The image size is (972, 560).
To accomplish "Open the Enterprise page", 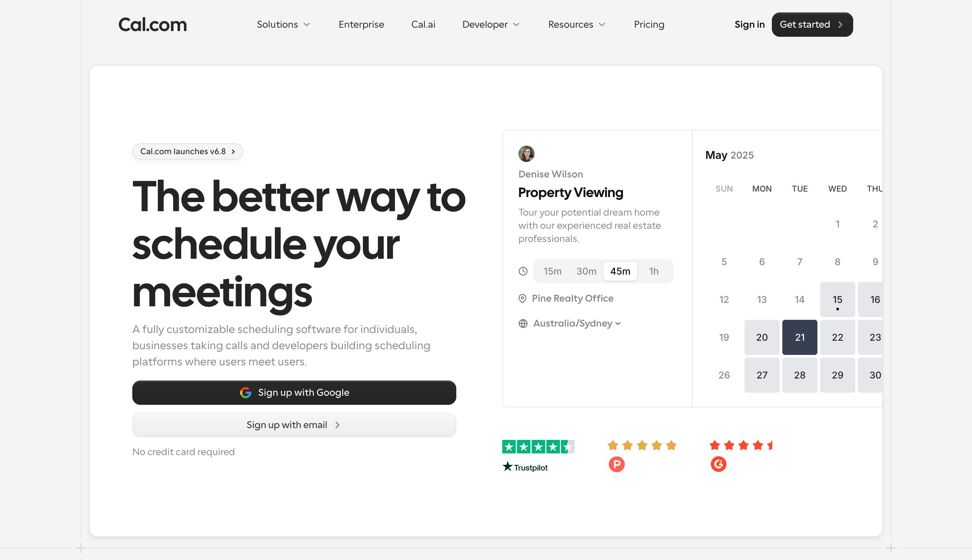I will point(361,25).
